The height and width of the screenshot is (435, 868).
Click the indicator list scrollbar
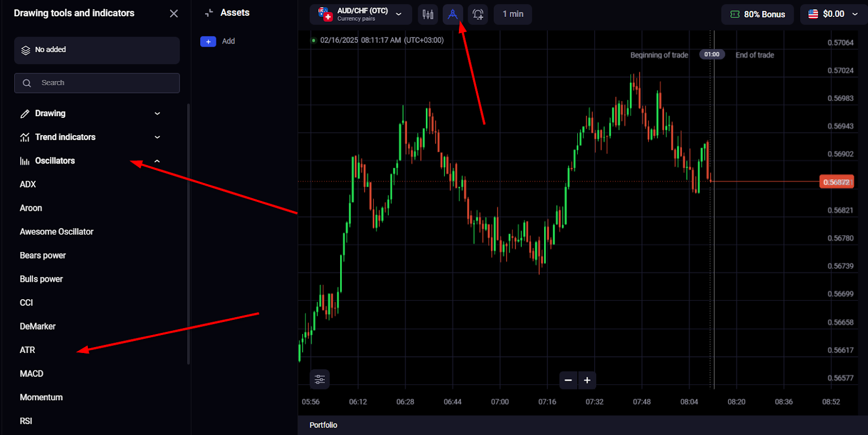pyautogui.click(x=188, y=234)
